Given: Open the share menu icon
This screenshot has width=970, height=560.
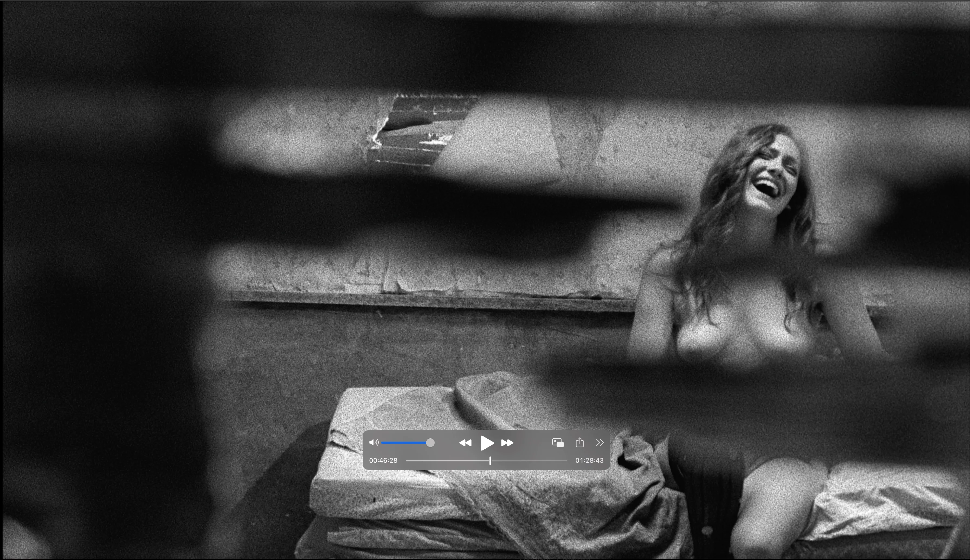Looking at the screenshot, I should 580,442.
